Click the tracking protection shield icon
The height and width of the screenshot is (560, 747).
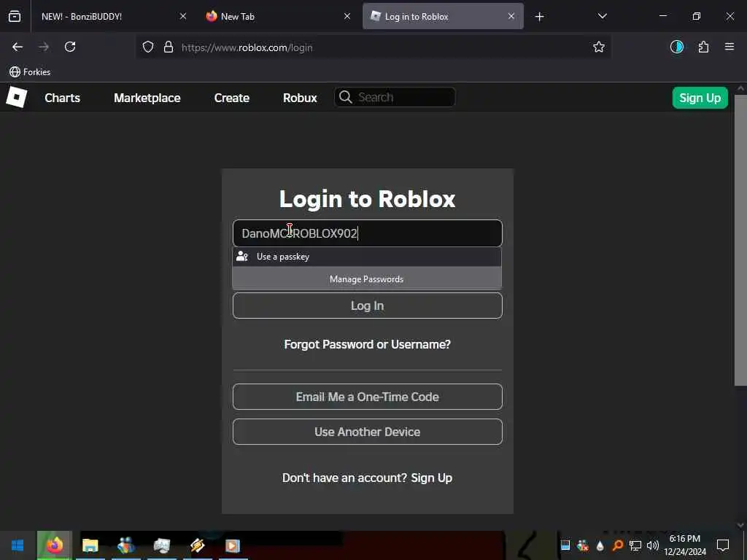[148, 47]
